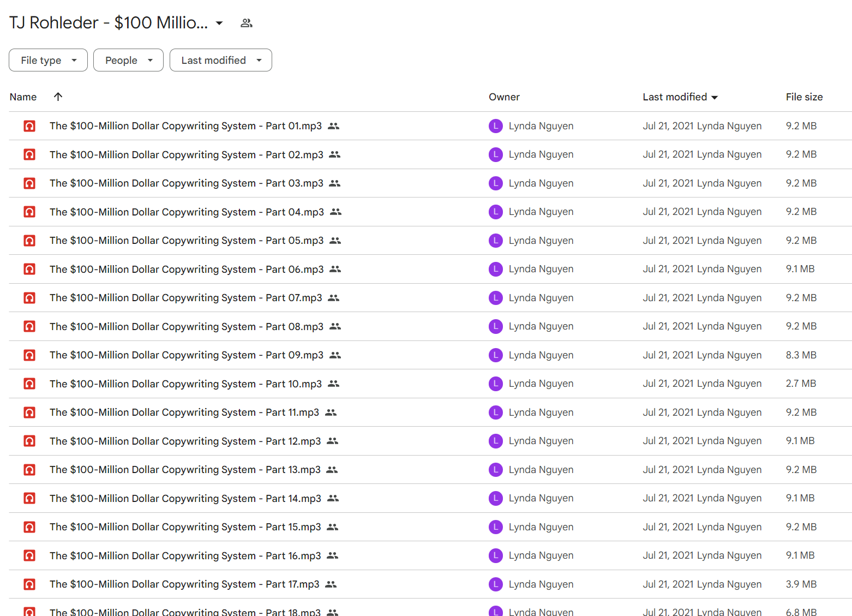Open Part 16.mp3 file name
852x616 pixels.
(x=185, y=555)
